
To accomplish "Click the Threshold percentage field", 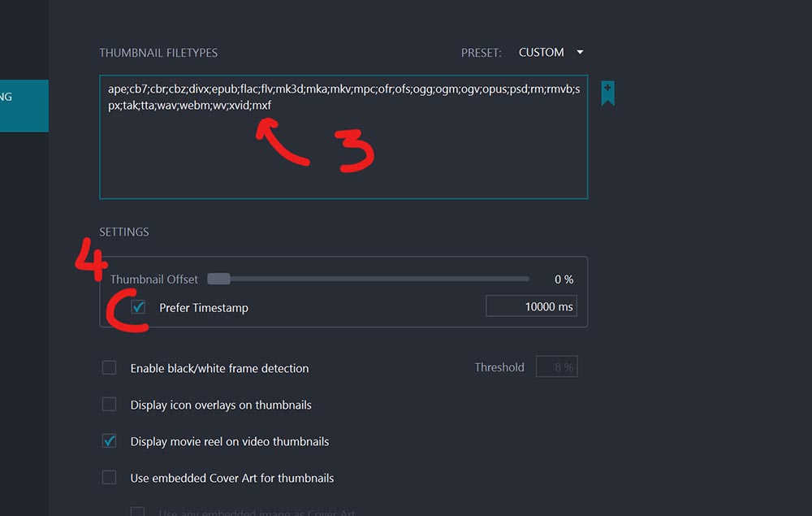I will click(556, 367).
